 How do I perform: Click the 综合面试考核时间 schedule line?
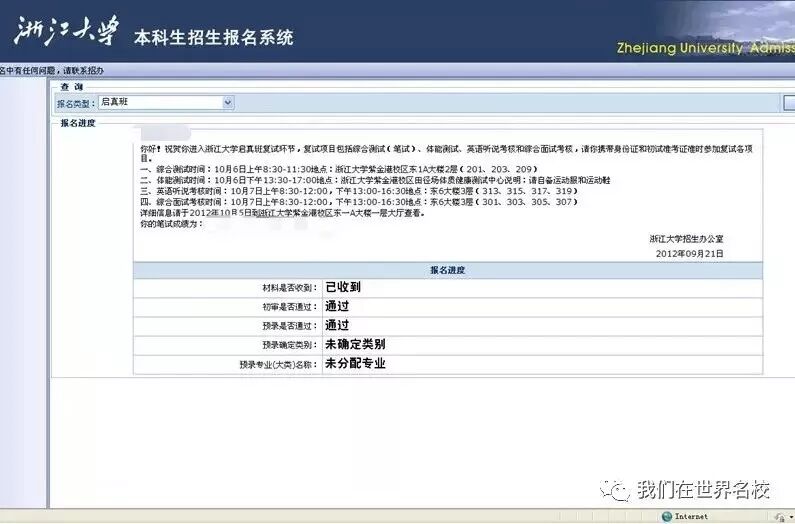pos(359,202)
